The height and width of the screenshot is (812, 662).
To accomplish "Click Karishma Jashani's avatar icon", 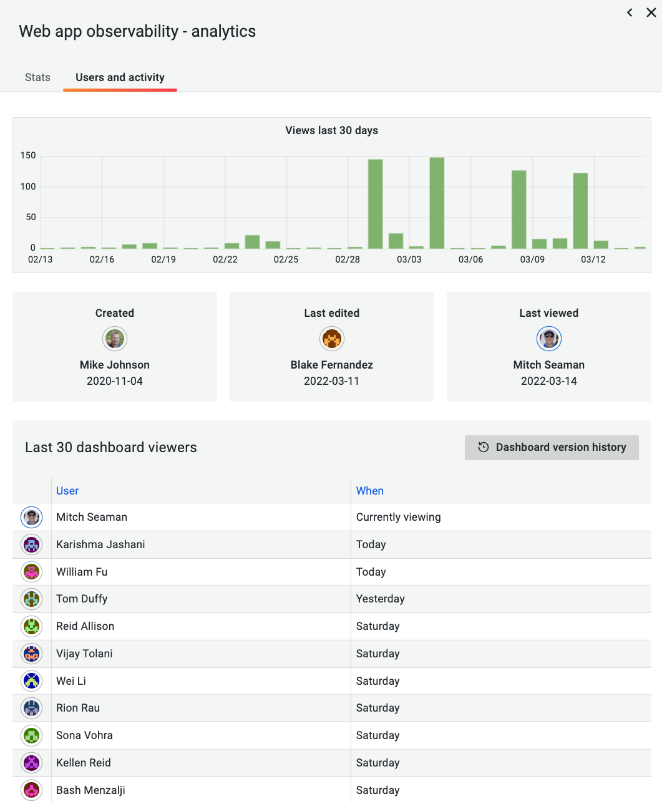I will click(32, 544).
